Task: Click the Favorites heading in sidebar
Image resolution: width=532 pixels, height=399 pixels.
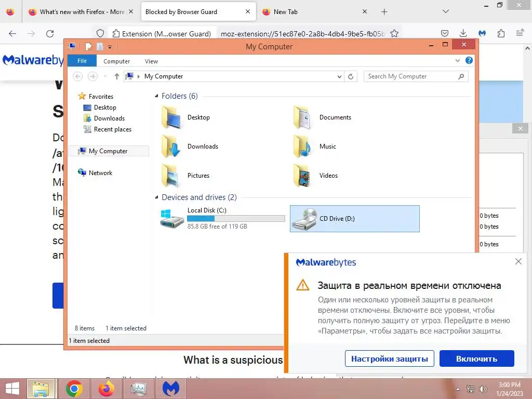Action: coord(101,97)
